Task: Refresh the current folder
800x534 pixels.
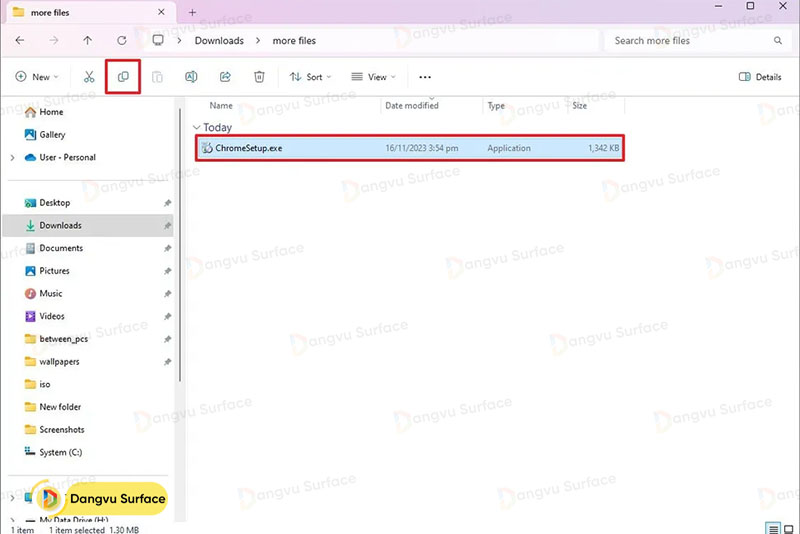Action: point(121,40)
